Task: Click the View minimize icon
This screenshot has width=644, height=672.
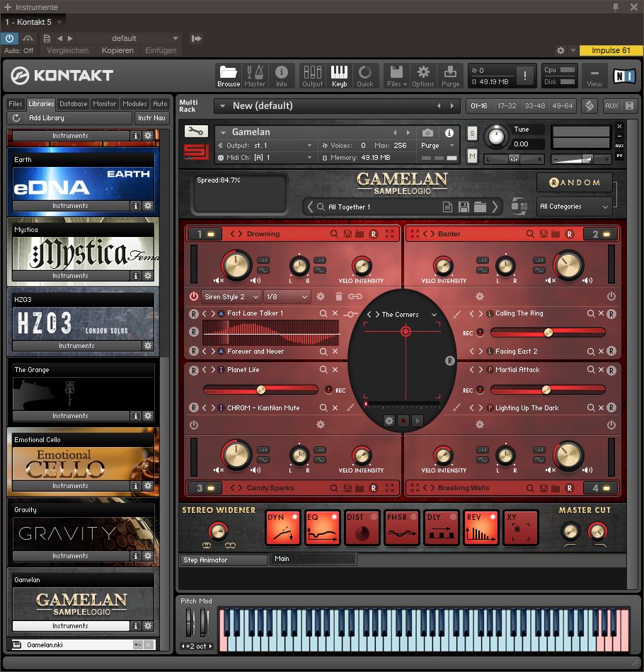Action: (594, 76)
